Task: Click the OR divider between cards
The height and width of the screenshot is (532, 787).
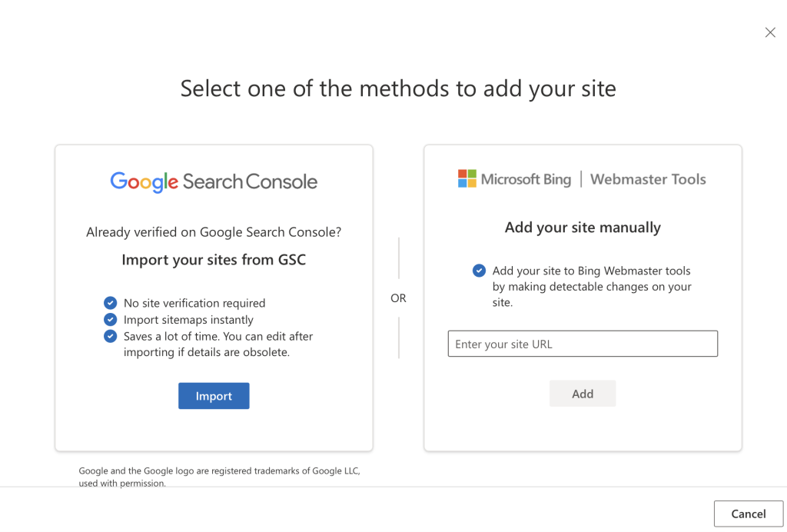Action: pyautogui.click(x=398, y=298)
